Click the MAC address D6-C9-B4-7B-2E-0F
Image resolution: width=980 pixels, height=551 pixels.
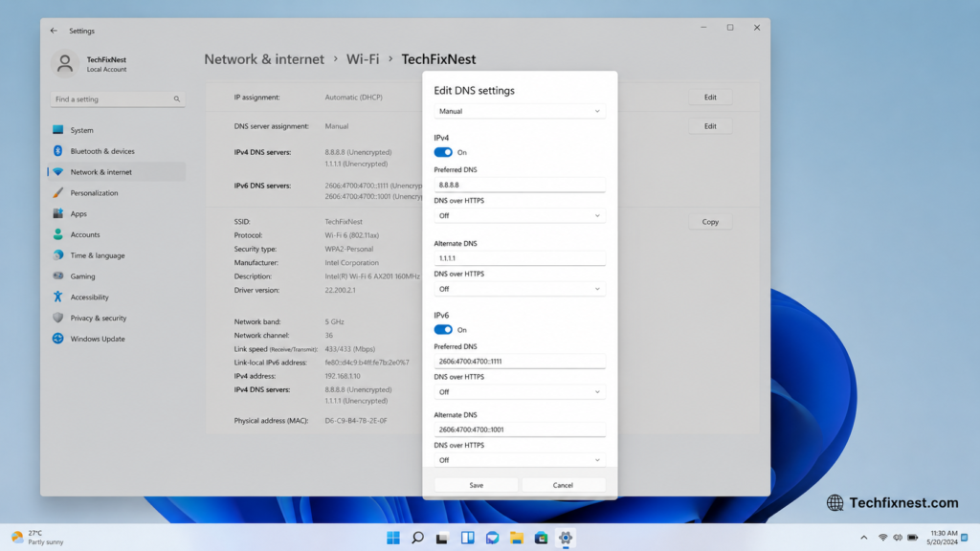pos(356,421)
